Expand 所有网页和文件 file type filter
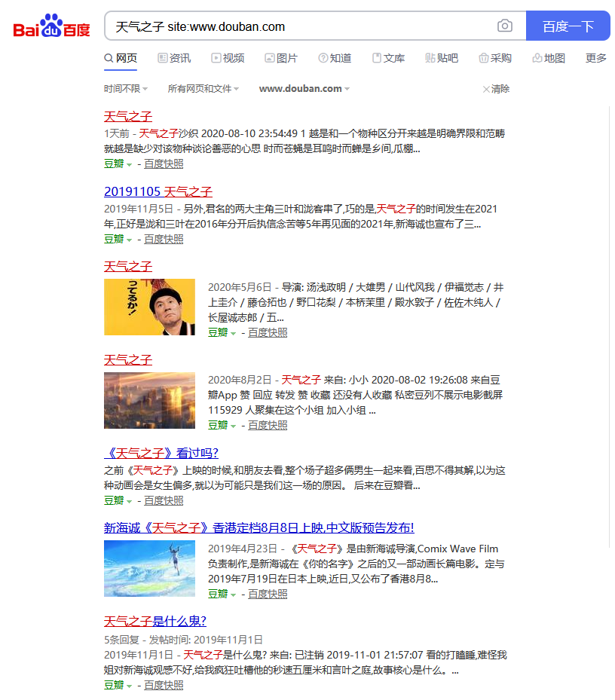Viewport: 615px width, 700px height. click(x=203, y=89)
